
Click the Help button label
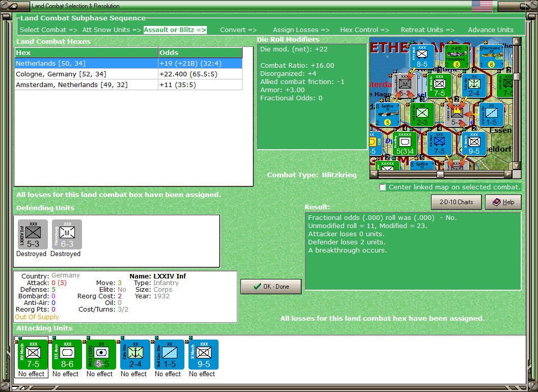[508, 202]
